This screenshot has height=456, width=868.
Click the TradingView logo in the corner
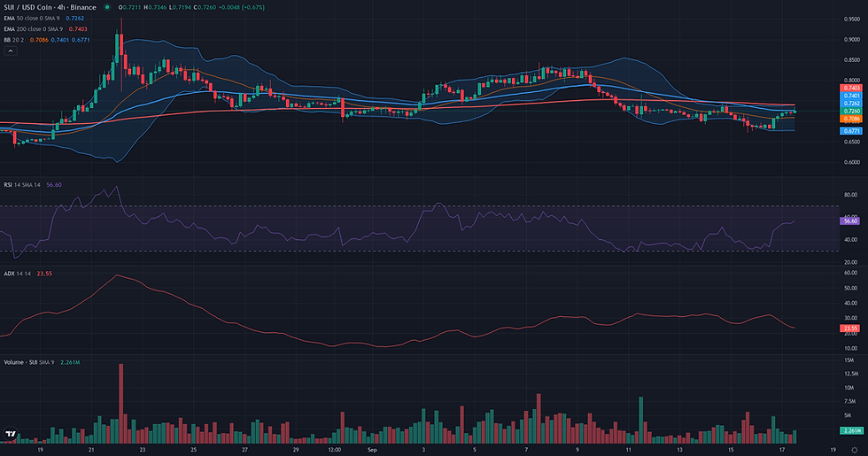click(x=10, y=434)
